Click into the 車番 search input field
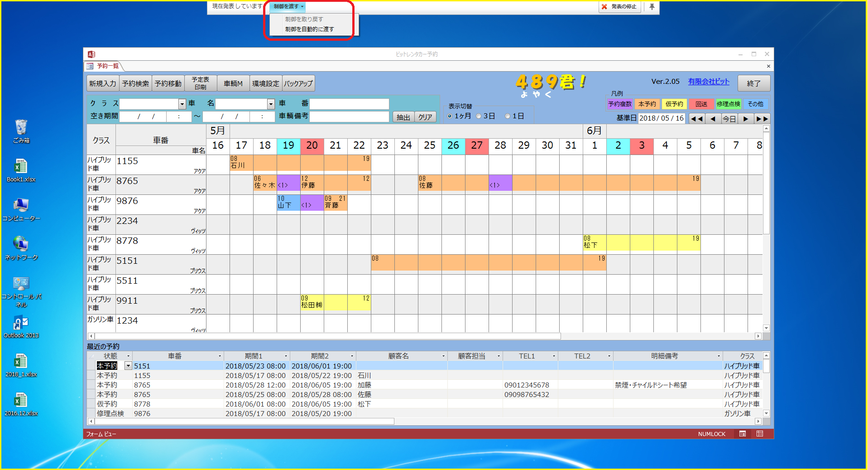 (x=349, y=104)
